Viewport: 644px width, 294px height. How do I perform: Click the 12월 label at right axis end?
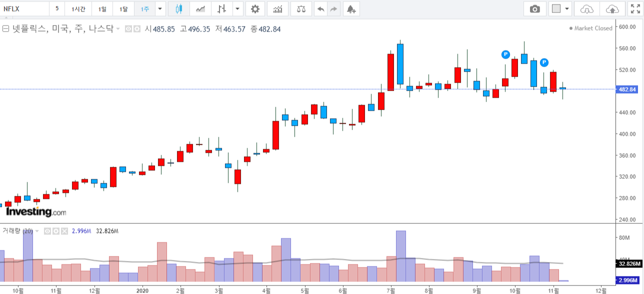pos(602,290)
